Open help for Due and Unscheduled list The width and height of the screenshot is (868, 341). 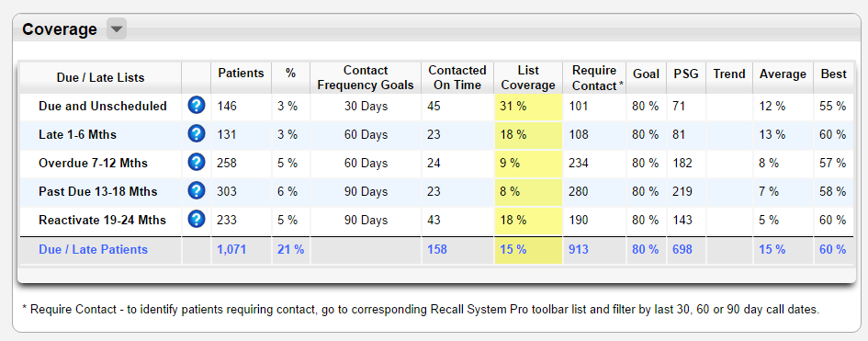point(197,105)
